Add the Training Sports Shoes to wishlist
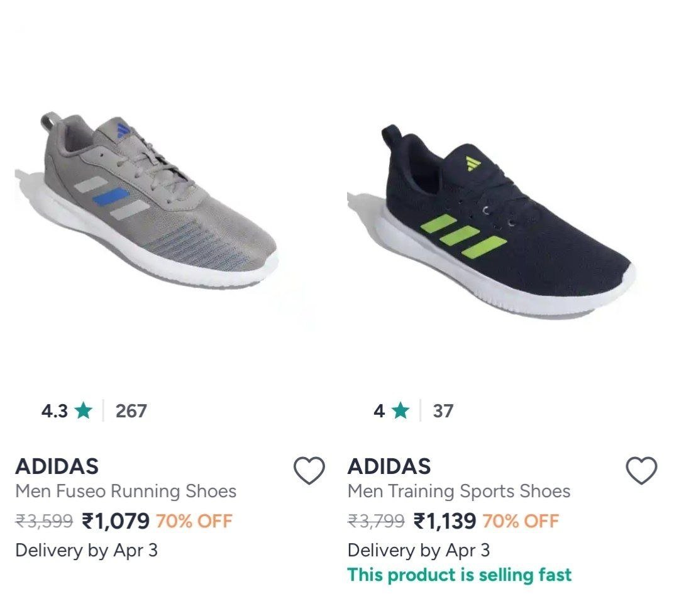679x616 pixels. pyautogui.click(x=642, y=471)
